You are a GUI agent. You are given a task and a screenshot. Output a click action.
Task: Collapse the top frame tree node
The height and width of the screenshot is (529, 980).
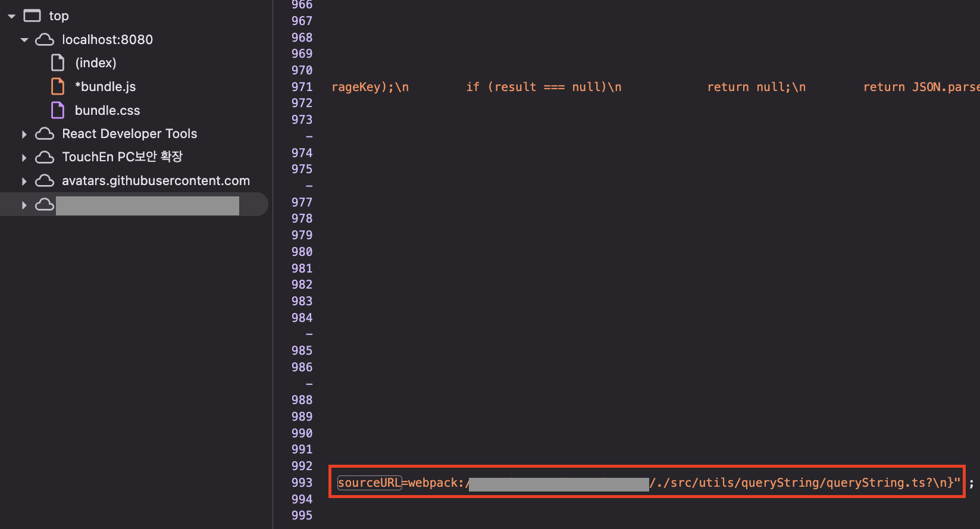[x=11, y=17]
